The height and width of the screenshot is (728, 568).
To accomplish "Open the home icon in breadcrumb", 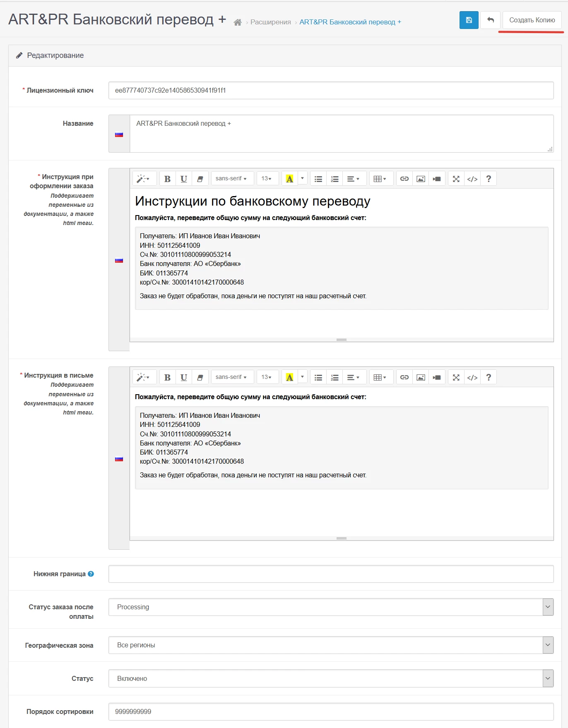I will [x=238, y=22].
